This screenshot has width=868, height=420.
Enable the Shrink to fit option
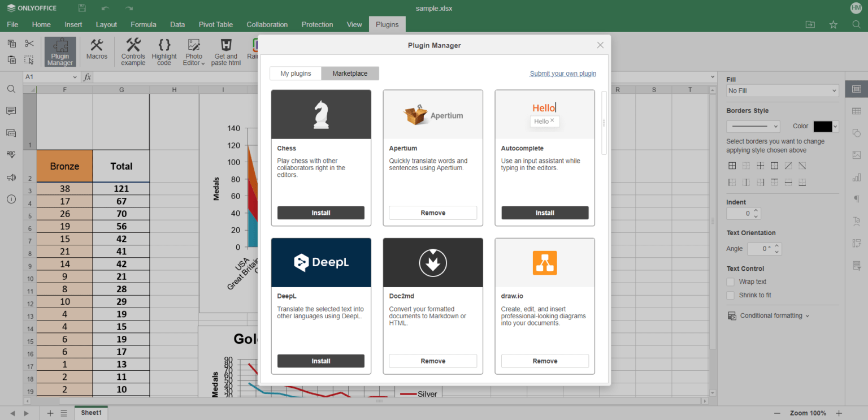coord(730,295)
